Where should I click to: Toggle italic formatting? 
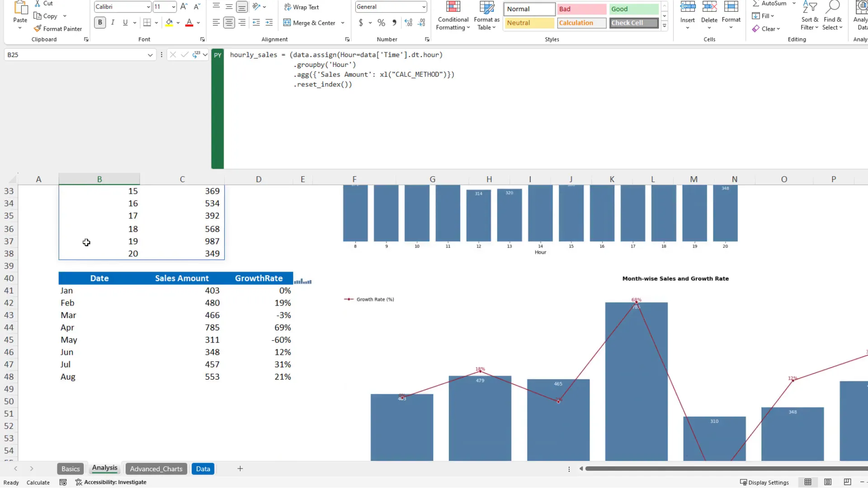113,22
